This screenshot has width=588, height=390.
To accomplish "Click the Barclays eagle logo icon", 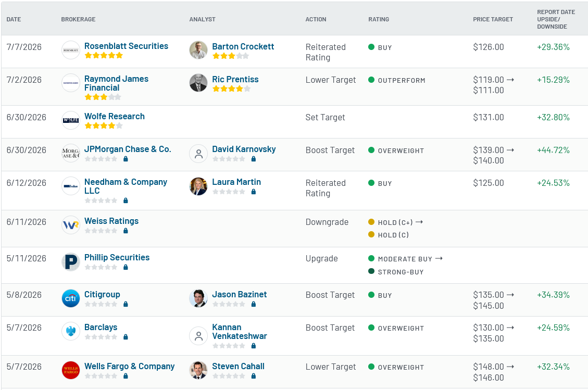I will [70, 331].
